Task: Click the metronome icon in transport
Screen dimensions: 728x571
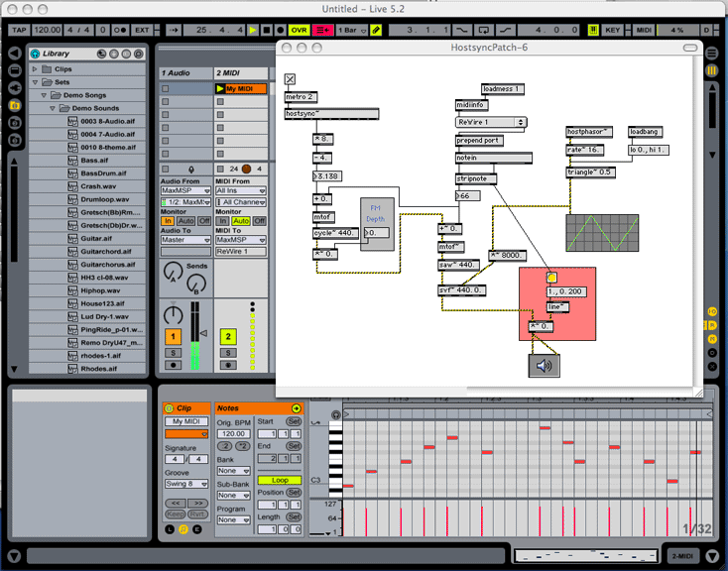Action: point(120,30)
